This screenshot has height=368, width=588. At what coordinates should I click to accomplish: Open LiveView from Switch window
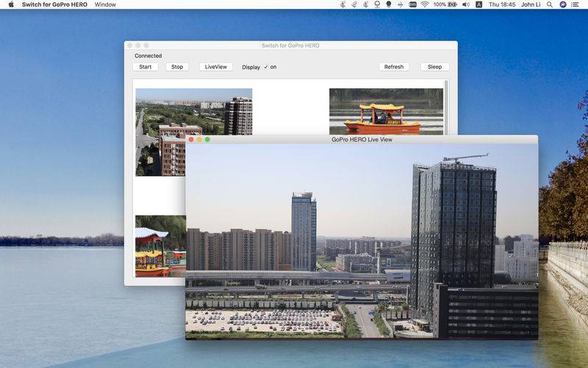click(215, 67)
